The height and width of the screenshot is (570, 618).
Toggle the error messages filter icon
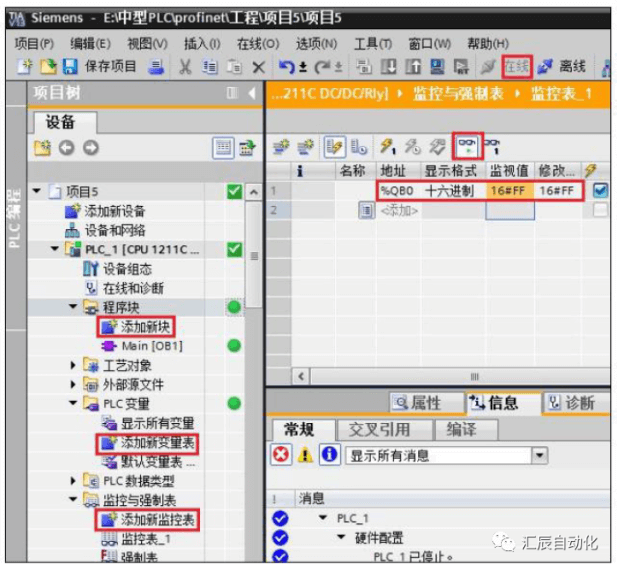pyautogui.click(x=281, y=455)
